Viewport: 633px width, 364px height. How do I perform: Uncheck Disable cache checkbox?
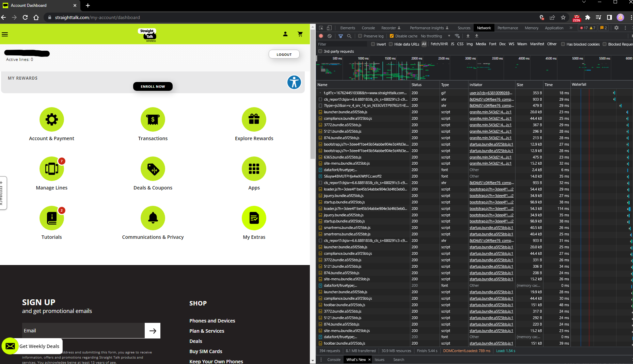[x=392, y=36]
